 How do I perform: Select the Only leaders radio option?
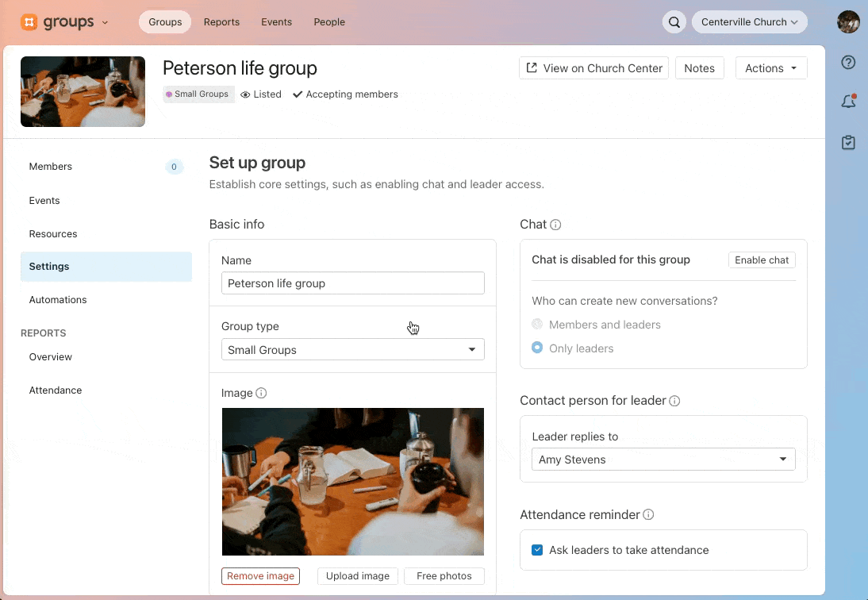537,348
